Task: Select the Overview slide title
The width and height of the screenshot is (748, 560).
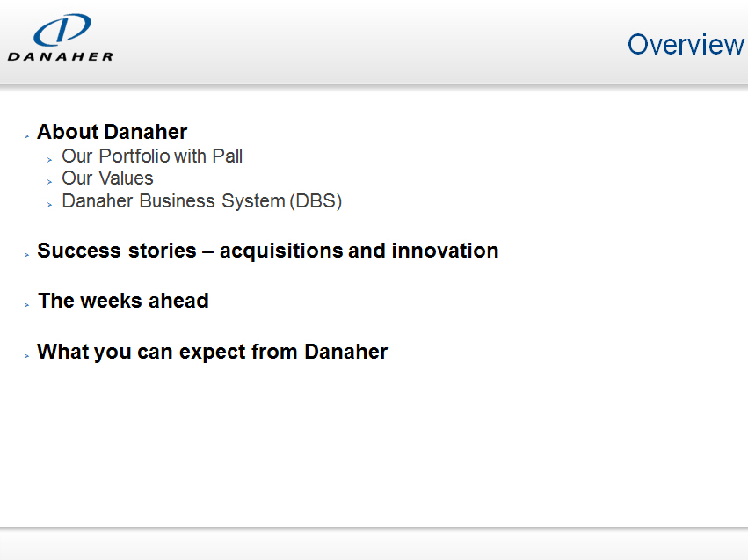Action: [685, 44]
